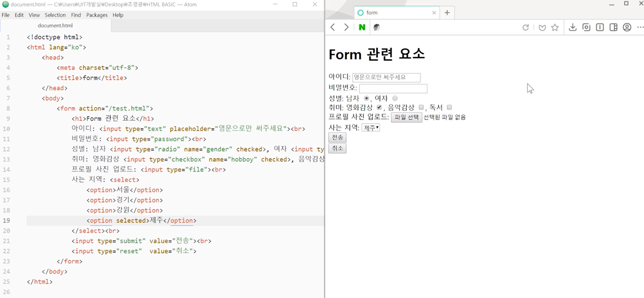Select the 여자 radio button
Image resolution: width=644 pixels, height=298 pixels.
pos(395,98)
